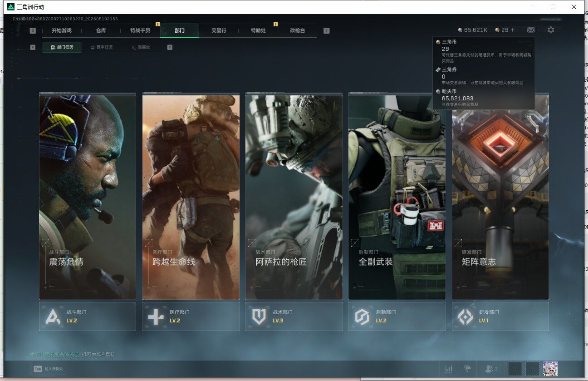This screenshot has width=588, height=381.
Task: Switch to the 开始游戏 tab
Action: 62,31
